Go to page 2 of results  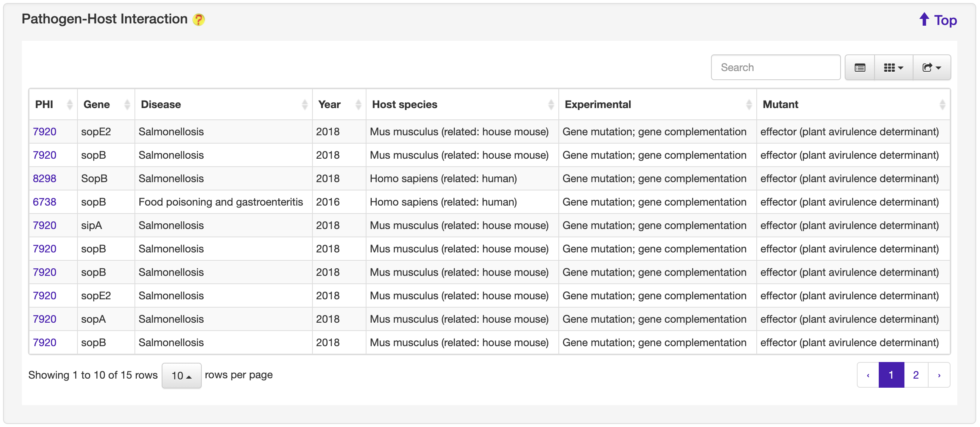coord(915,375)
